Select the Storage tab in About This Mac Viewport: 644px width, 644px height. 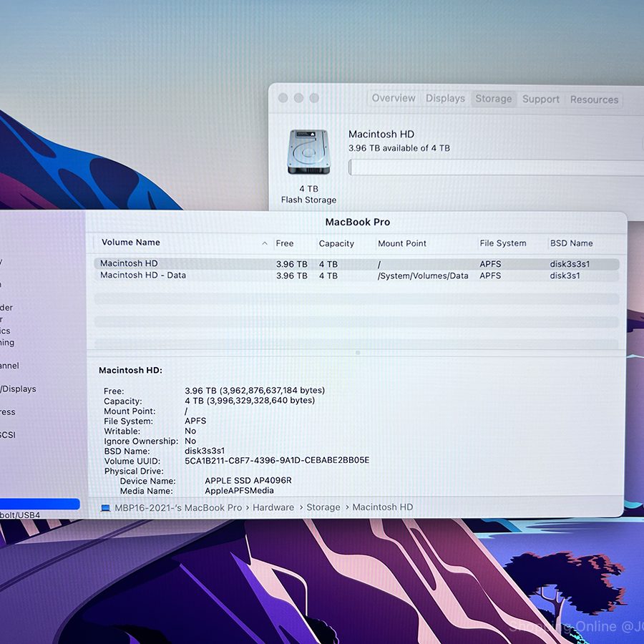pyautogui.click(x=493, y=99)
